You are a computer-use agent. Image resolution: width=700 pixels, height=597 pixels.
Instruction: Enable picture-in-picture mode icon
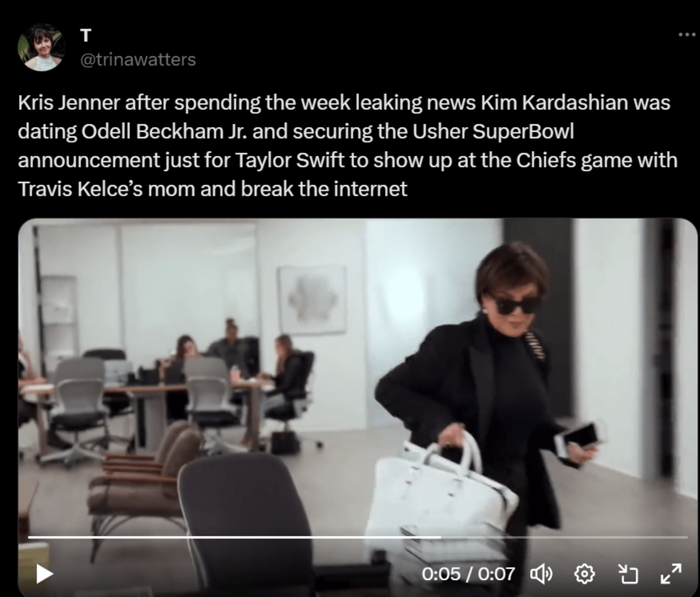click(627, 574)
